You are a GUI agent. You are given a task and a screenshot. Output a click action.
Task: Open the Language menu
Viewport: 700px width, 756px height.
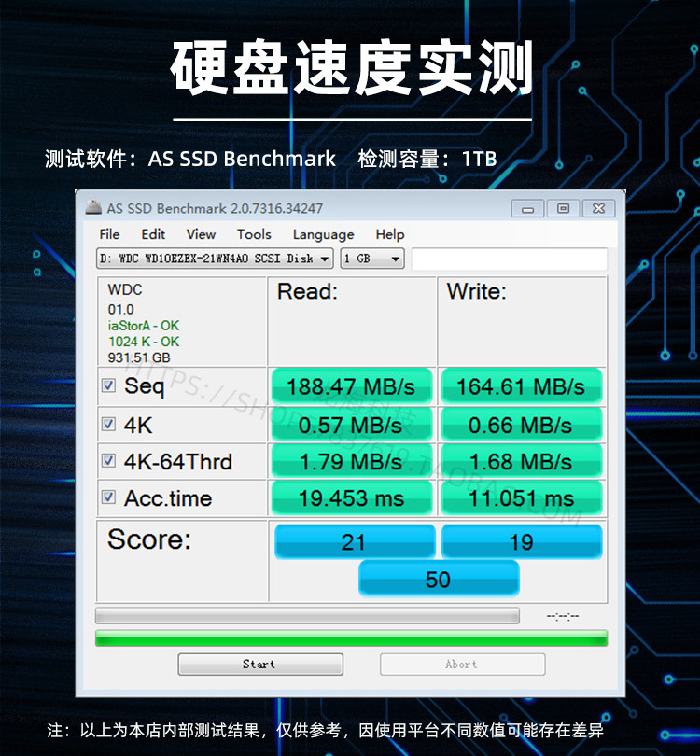click(x=324, y=234)
